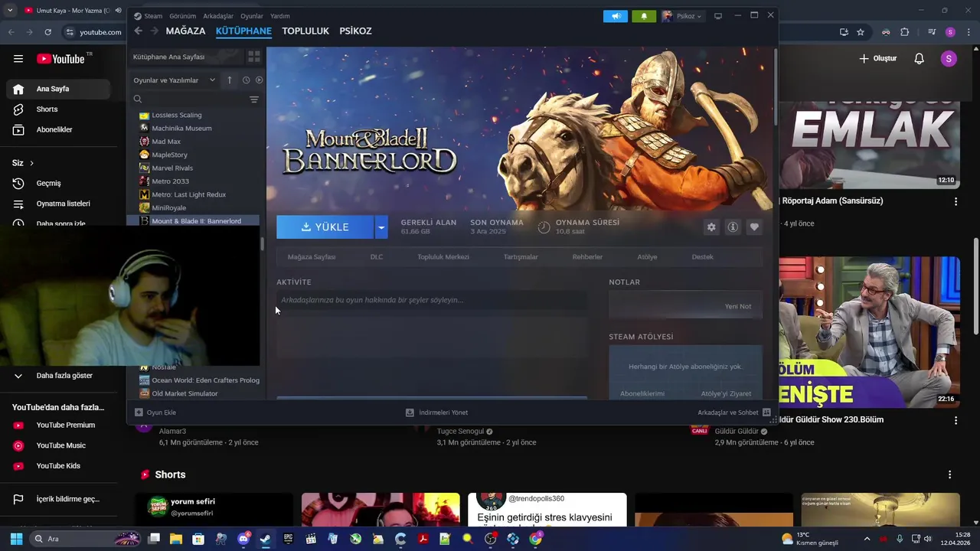This screenshot has height=551, width=980.
Task: Open the Görünüm menu
Action: pos(182,16)
